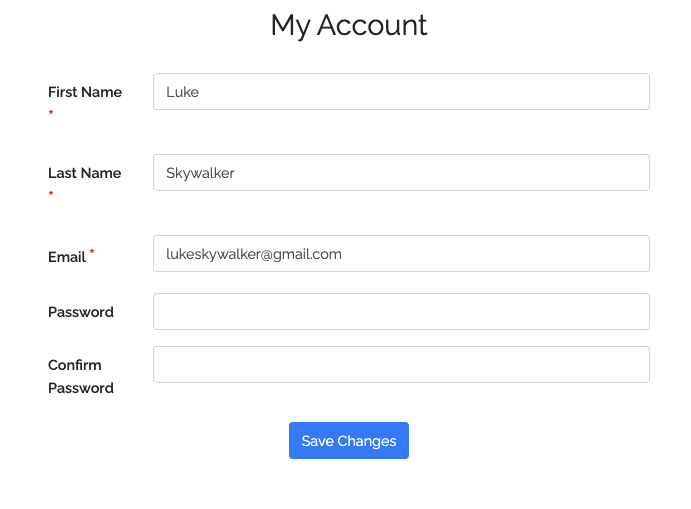Click the red asterisk under First Name
Viewport: 691px width, 509px height.
[x=51, y=114]
